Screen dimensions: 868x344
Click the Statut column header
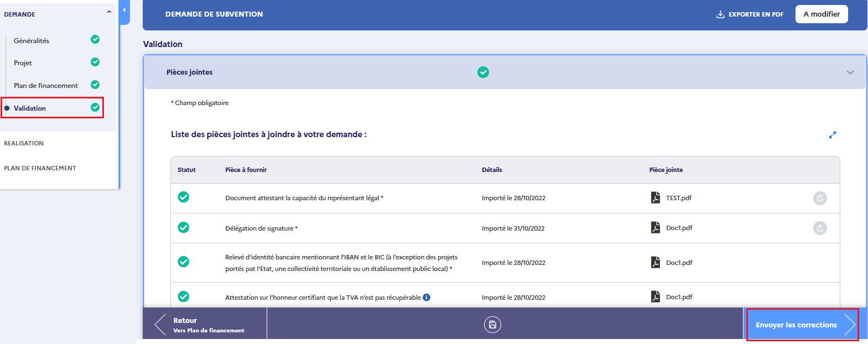tap(186, 170)
